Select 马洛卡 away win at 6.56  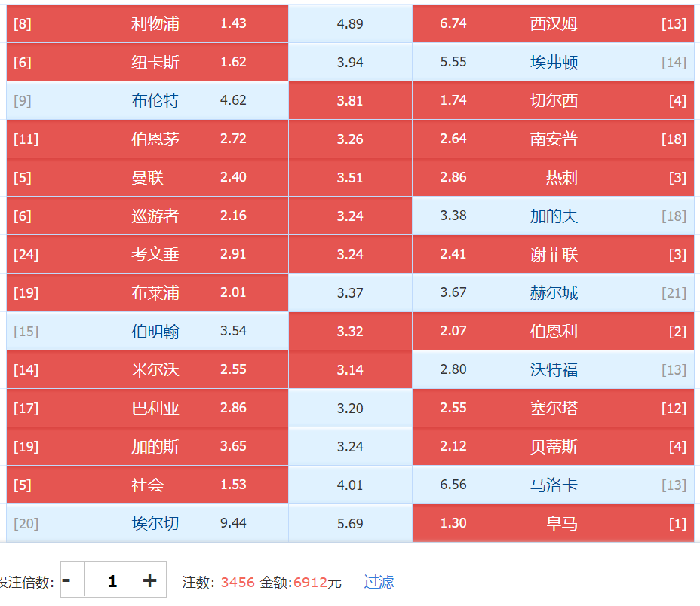[553, 484]
